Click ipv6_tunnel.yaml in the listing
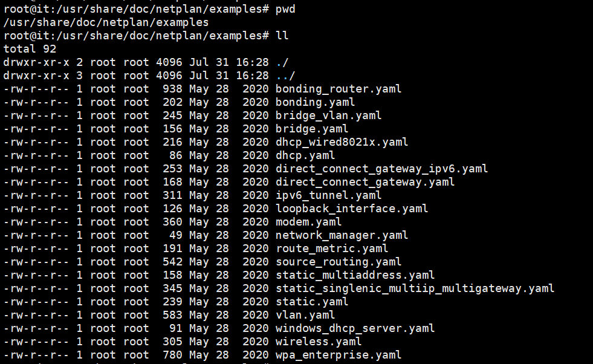 coord(328,196)
